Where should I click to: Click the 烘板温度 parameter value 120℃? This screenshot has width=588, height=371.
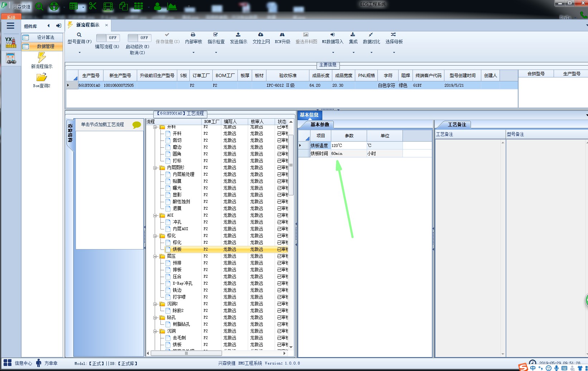pos(349,146)
